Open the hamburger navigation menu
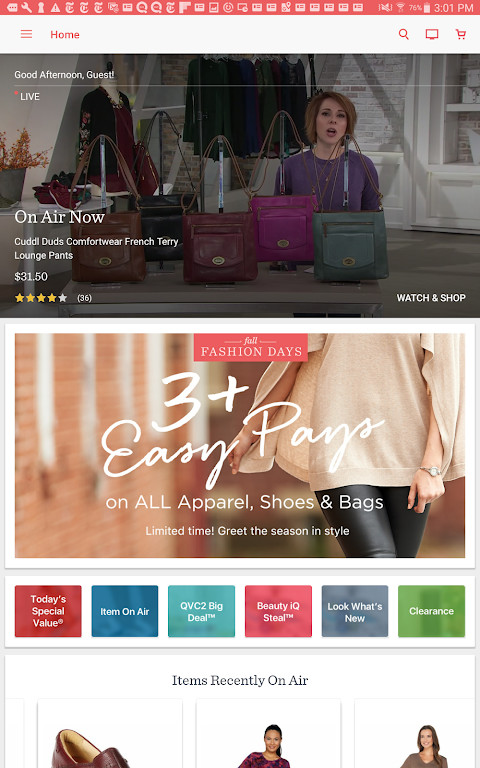The image size is (480, 768). pos(26,34)
